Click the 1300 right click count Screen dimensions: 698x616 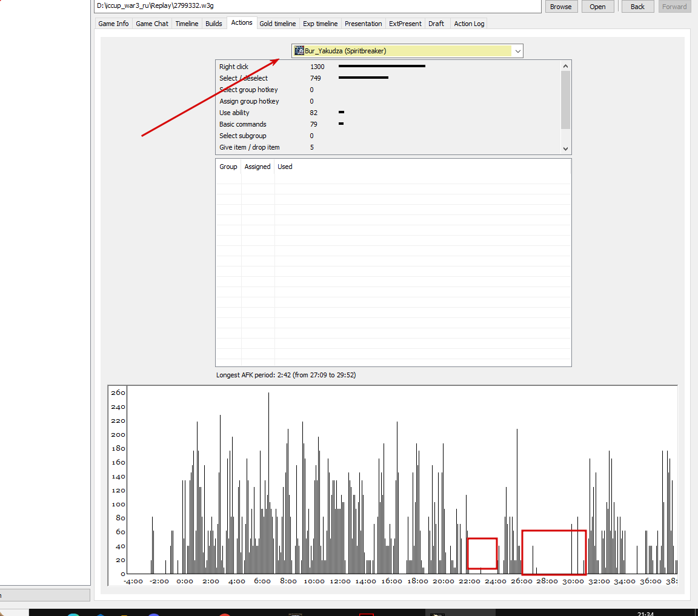pos(317,67)
